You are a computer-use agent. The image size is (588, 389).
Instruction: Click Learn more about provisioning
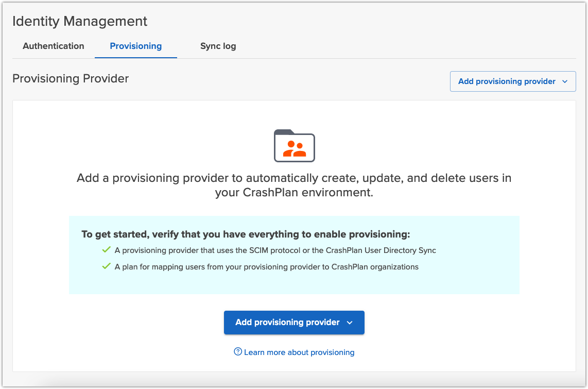[299, 352]
